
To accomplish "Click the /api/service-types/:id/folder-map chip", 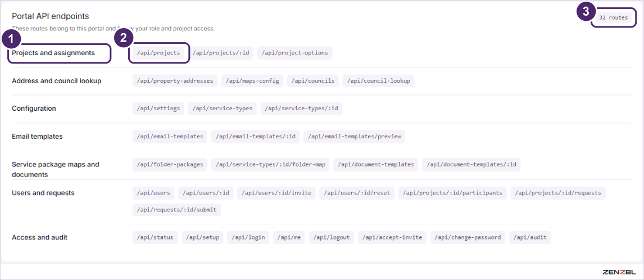I will 270,165.
